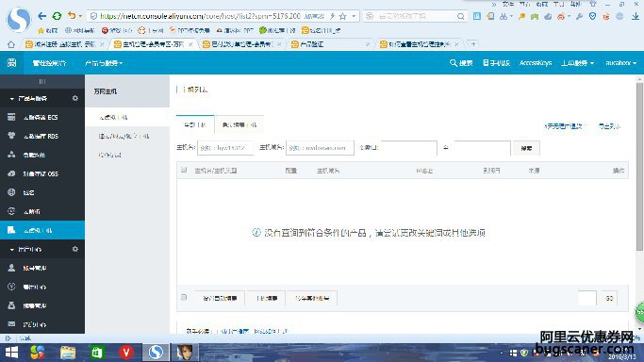
Task: Open the user account dropdown
Action: click(x=621, y=63)
